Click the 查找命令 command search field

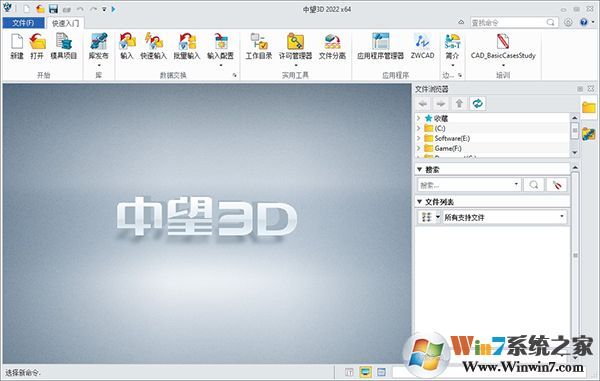(x=514, y=23)
